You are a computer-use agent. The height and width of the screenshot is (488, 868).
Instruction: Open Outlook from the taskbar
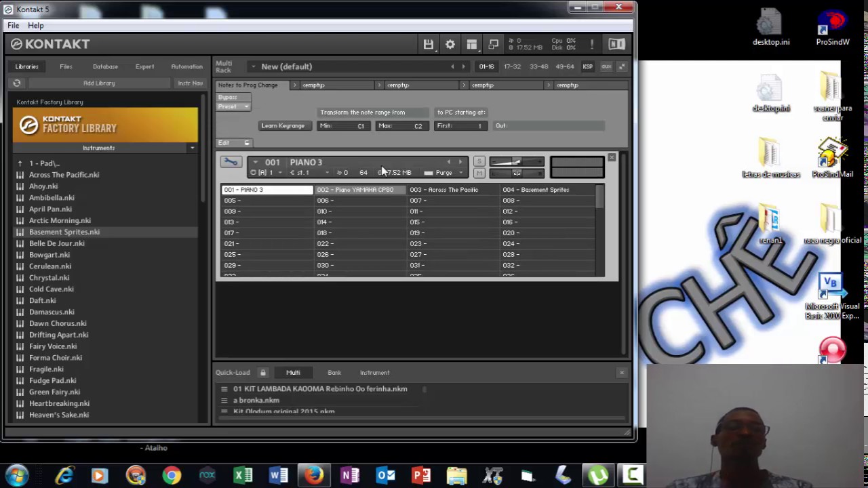[x=385, y=475]
